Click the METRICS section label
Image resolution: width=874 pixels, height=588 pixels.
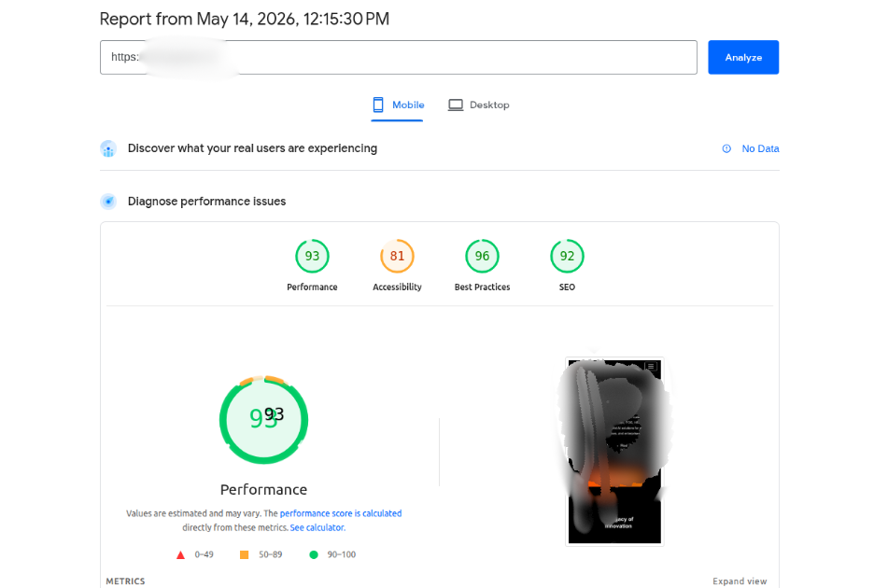pos(125,581)
